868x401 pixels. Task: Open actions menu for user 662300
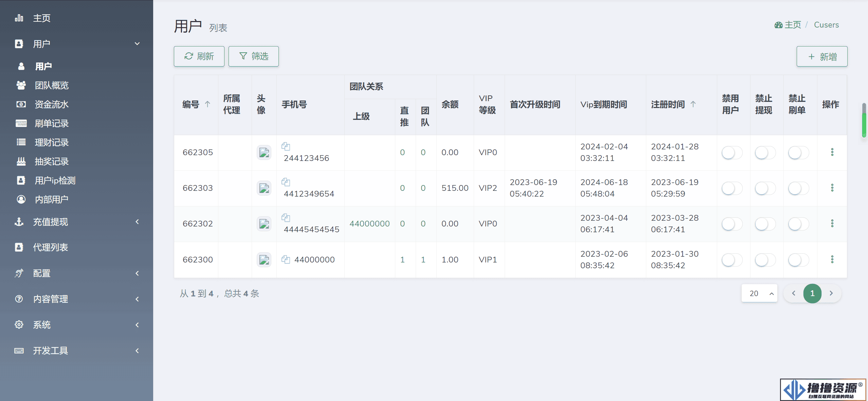point(832,259)
